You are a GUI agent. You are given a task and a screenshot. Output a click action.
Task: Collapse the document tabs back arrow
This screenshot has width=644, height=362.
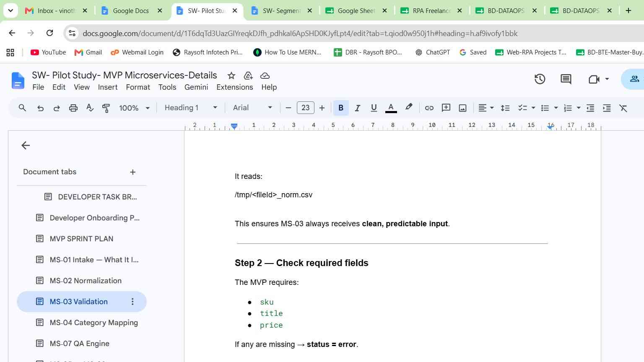(26, 145)
